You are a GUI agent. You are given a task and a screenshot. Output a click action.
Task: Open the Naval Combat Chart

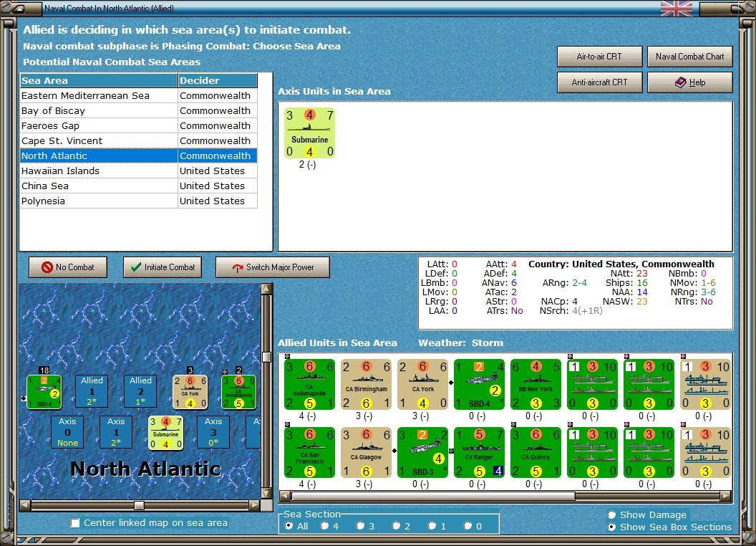click(x=690, y=57)
